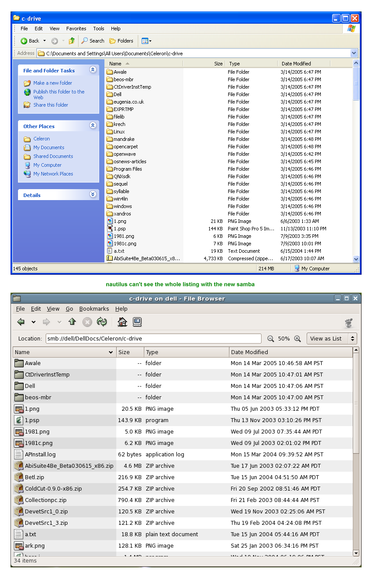The height and width of the screenshot is (588, 373).
Task: Click the Nautilus Reload button
Action: tap(102, 322)
